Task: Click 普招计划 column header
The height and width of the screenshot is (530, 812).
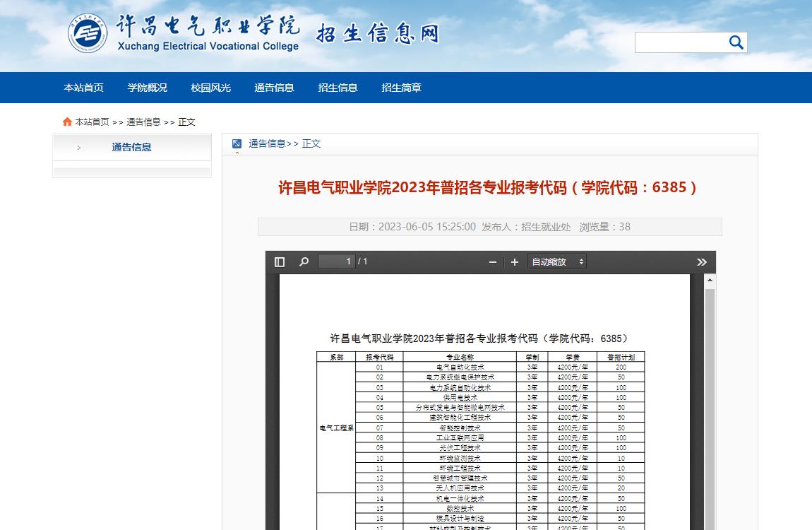Action: 621,357
